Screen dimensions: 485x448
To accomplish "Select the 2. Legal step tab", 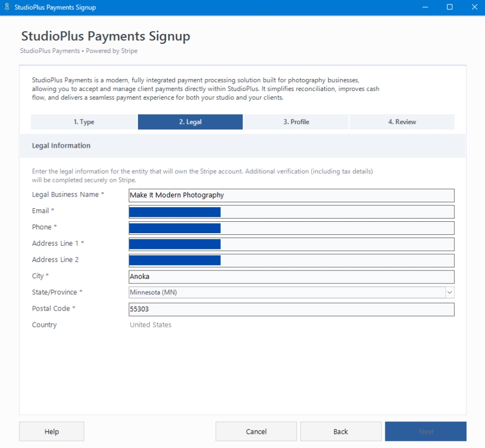I will [190, 122].
